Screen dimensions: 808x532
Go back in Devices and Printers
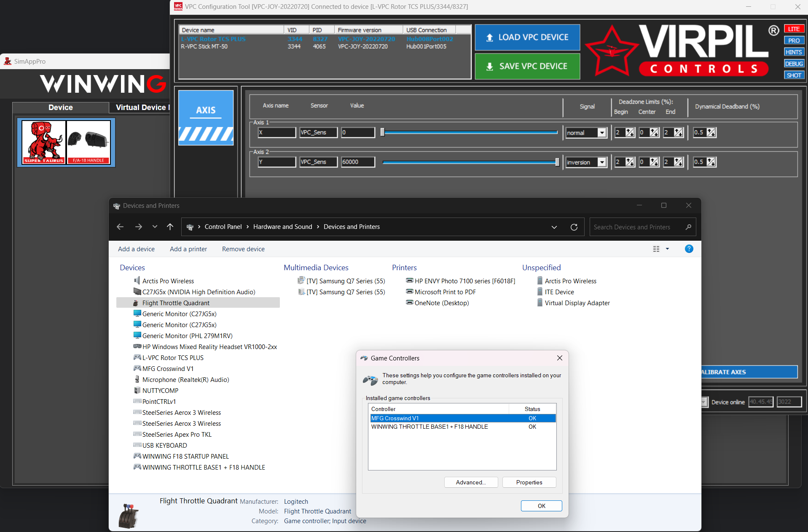click(120, 227)
